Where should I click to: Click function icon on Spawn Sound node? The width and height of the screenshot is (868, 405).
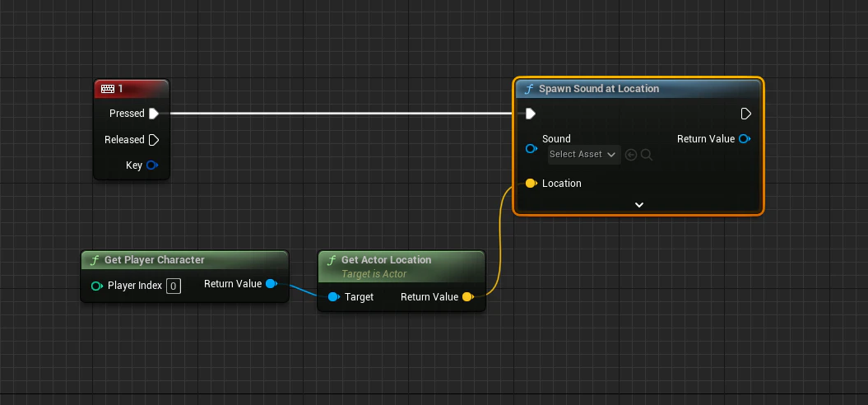(529, 89)
